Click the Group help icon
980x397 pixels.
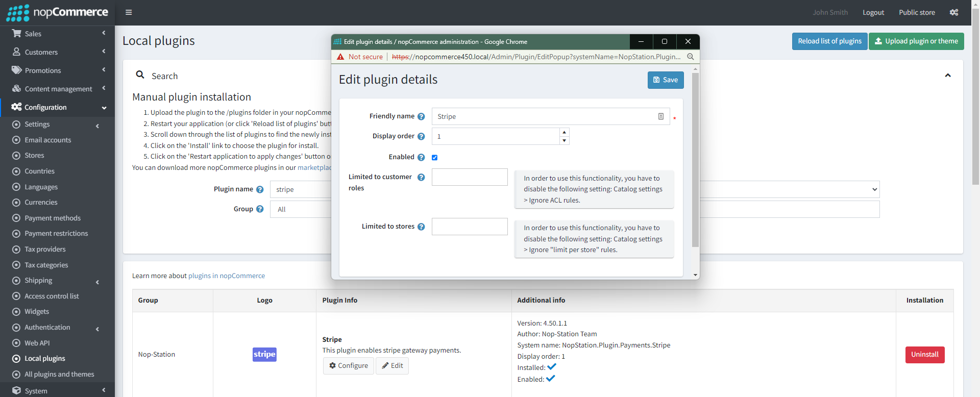(x=260, y=209)
